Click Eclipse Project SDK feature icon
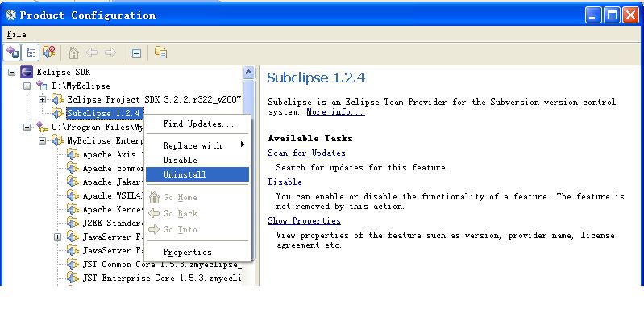 [57, 99]
